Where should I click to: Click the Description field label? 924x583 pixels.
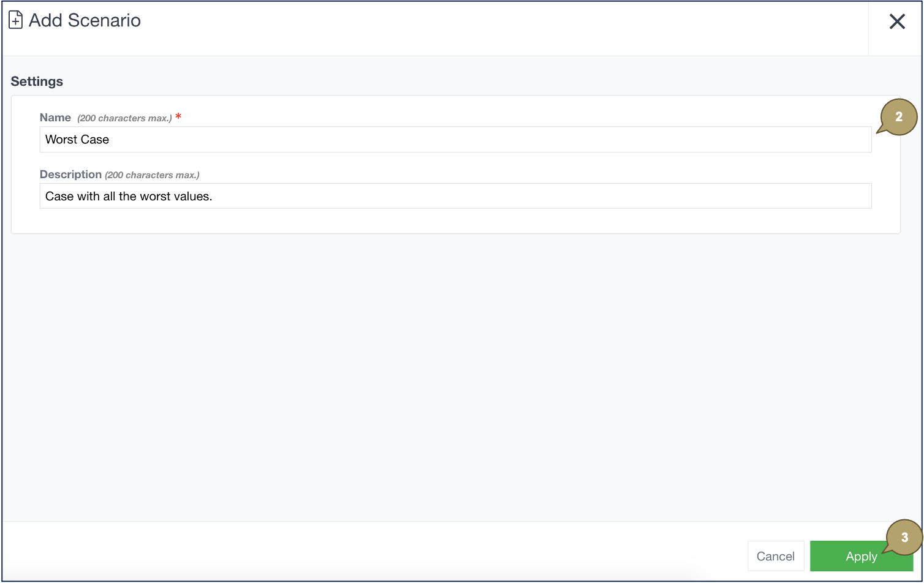[70, 175]
